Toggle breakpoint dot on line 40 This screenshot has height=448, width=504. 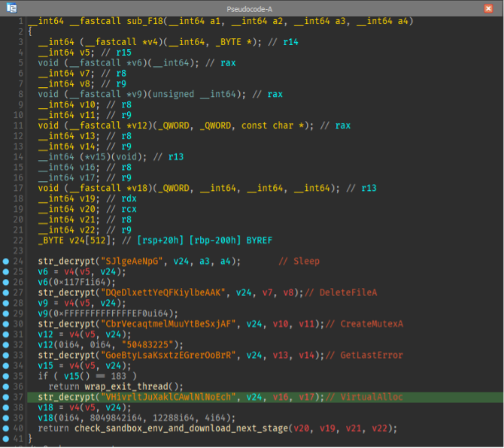[6, 428]
